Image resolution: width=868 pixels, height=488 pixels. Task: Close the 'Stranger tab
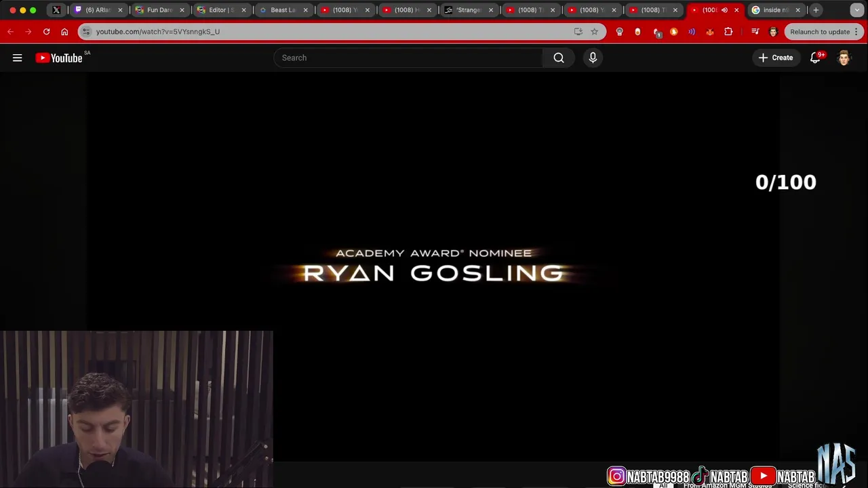491,10
